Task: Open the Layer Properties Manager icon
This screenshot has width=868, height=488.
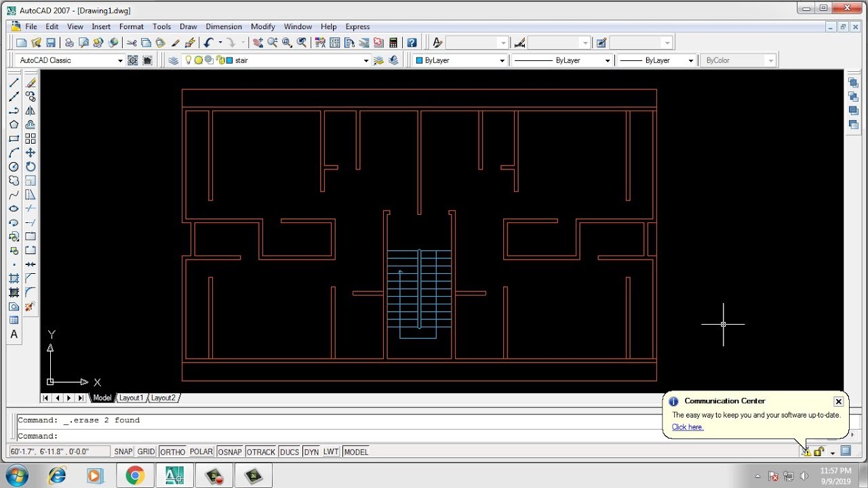Action: [x=174, y=60]
